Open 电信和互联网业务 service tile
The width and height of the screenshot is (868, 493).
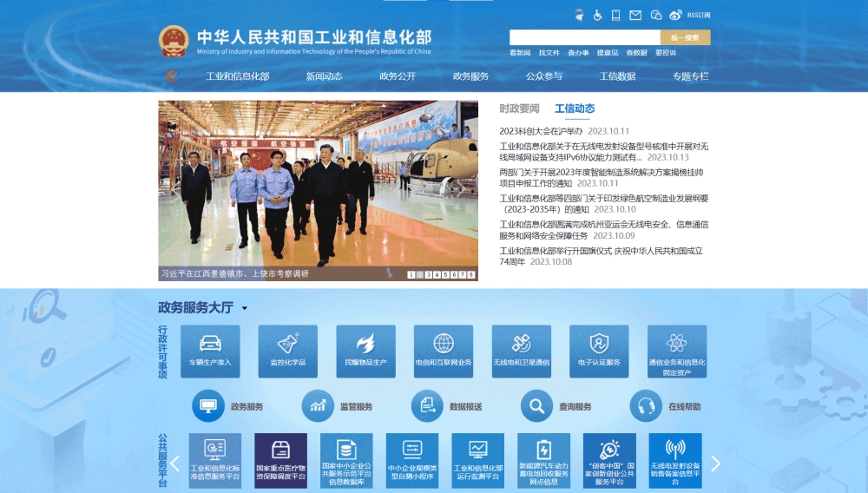pos(444,352)
